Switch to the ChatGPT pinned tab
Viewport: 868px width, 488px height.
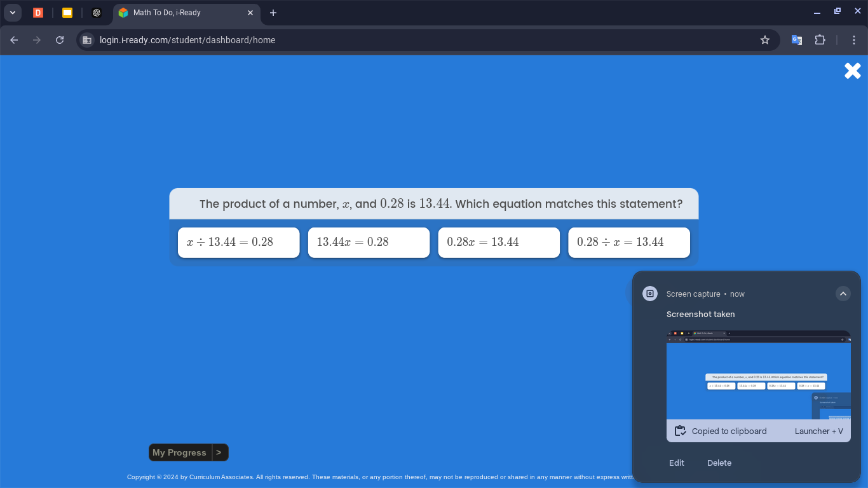97,13
